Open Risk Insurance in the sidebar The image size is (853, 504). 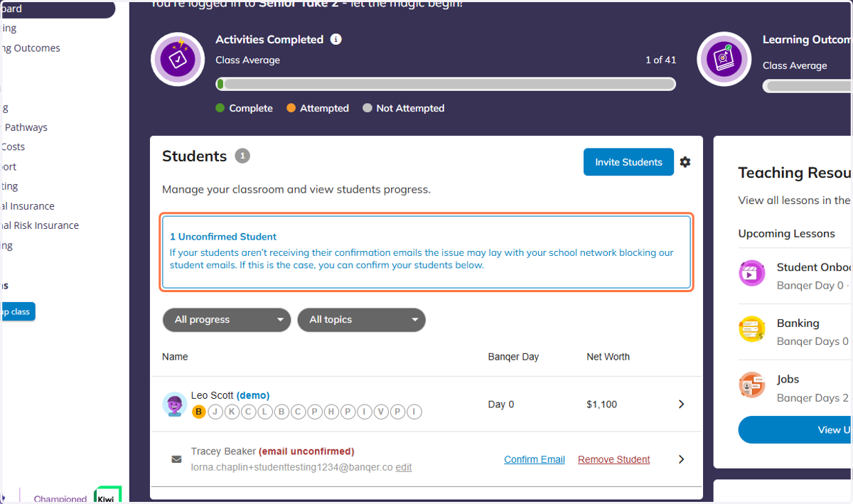point(40,225)
